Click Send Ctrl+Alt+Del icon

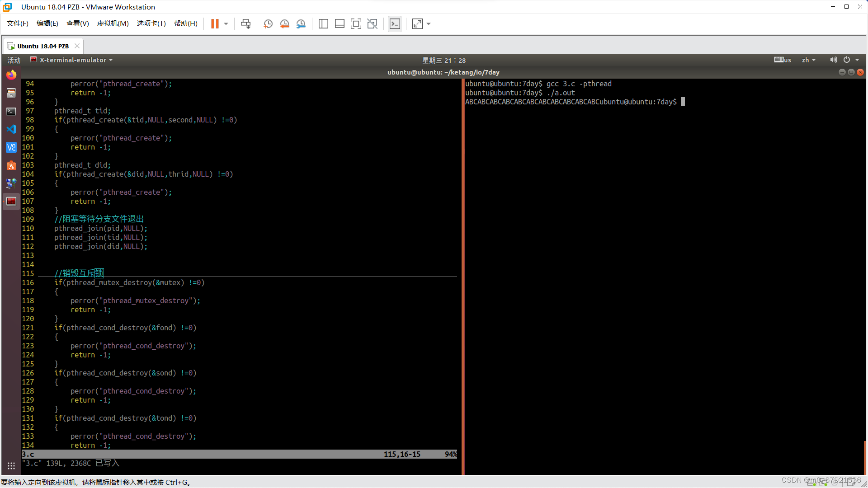[x=245, y=24]
